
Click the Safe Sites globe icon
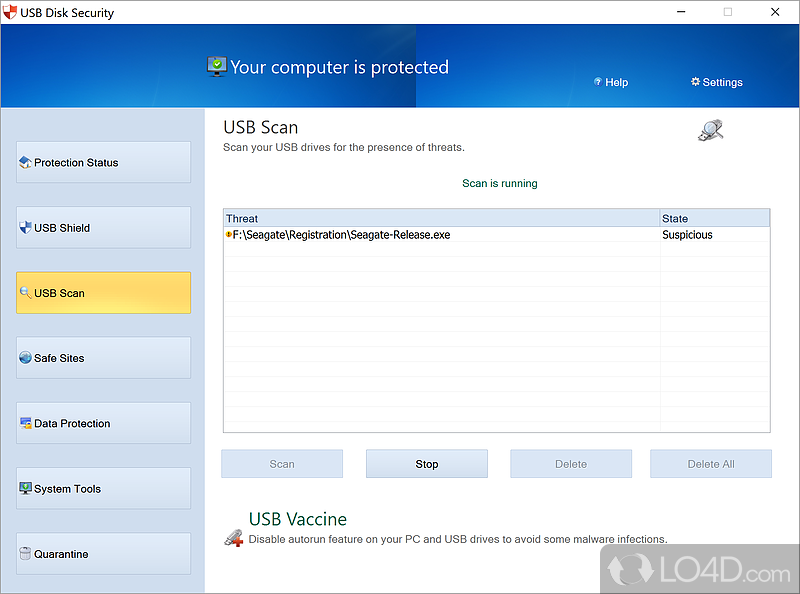pos(25,358)
